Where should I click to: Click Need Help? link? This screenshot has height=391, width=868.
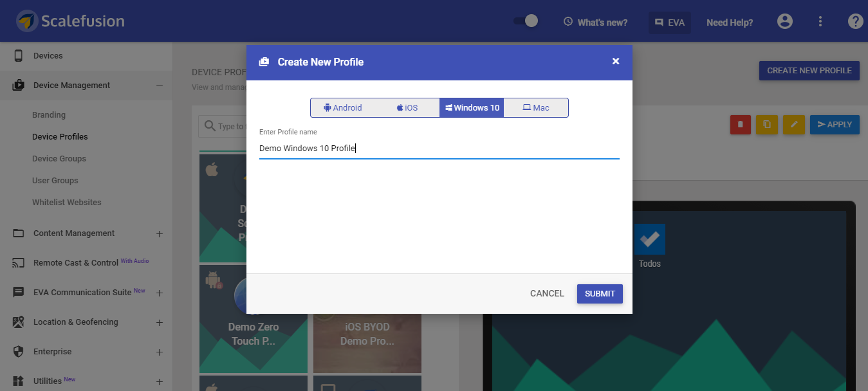click(x=730, y=22)
